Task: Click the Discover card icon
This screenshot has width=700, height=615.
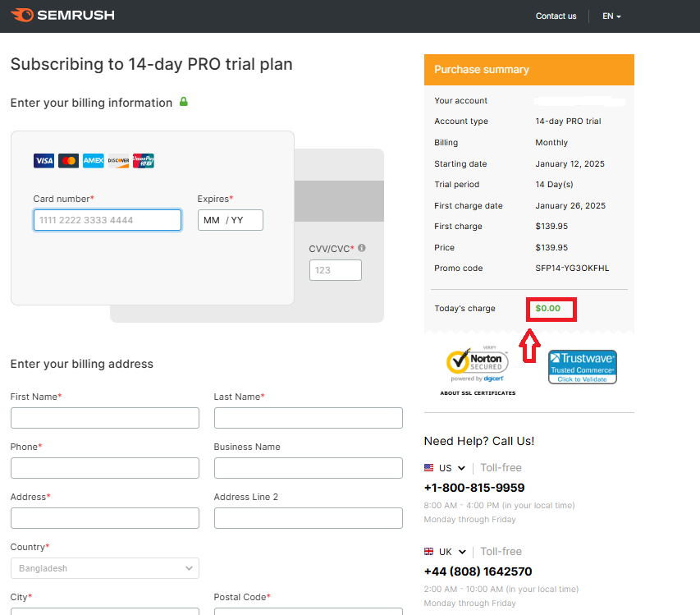Action: (118, 161)
